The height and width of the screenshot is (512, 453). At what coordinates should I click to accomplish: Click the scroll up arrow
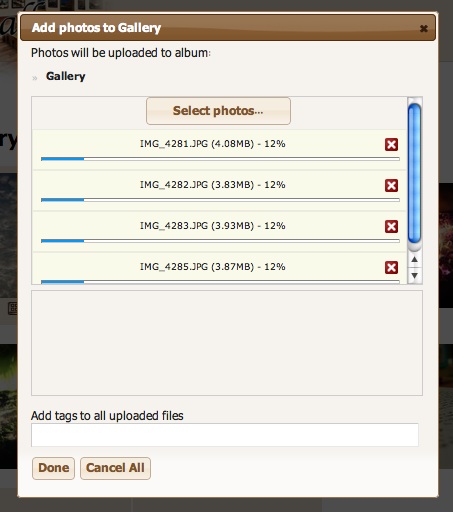[x=414, y=259]
